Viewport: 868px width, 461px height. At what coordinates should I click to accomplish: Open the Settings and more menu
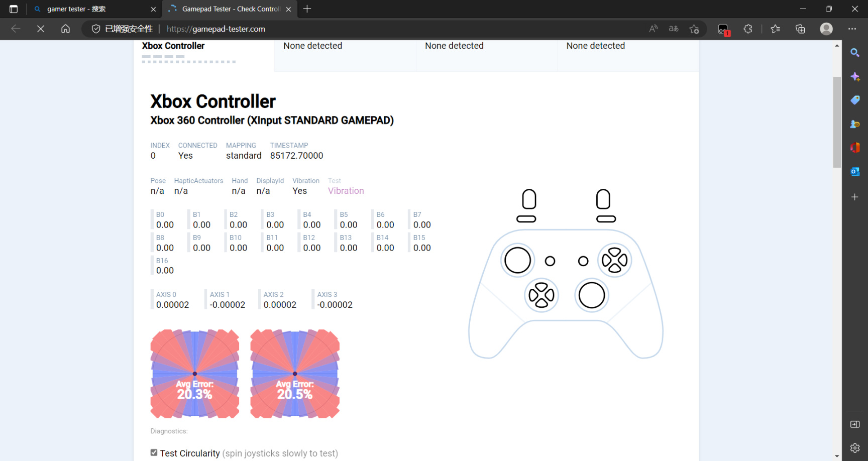tap(852, 29)
